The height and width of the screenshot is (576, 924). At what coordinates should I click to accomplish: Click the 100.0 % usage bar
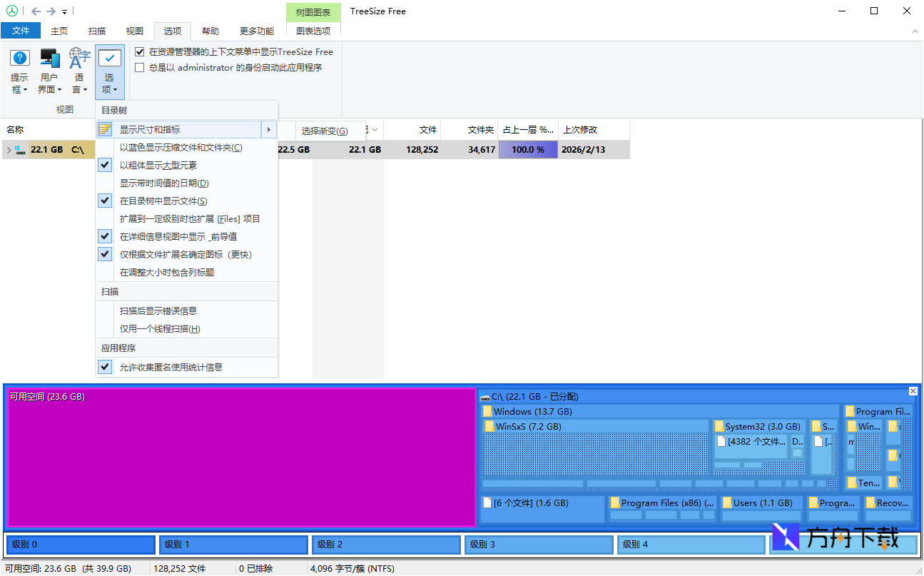(528, 149)
